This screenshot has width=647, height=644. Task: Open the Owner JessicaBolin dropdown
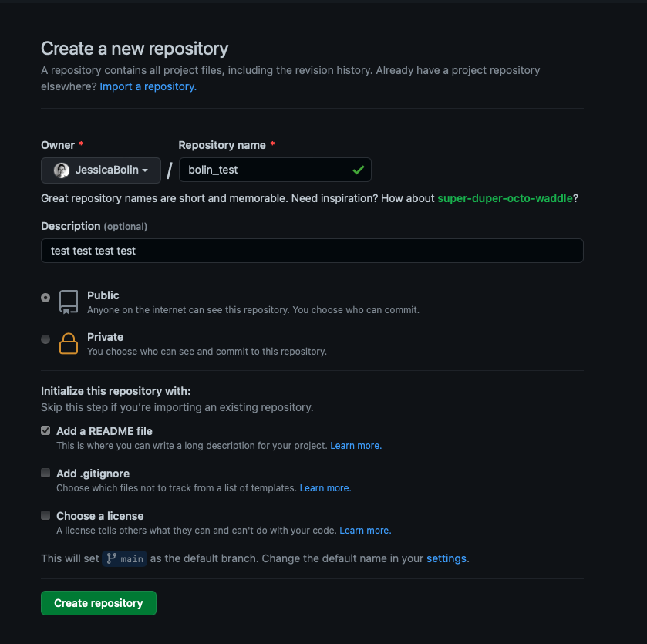point(101,170)
